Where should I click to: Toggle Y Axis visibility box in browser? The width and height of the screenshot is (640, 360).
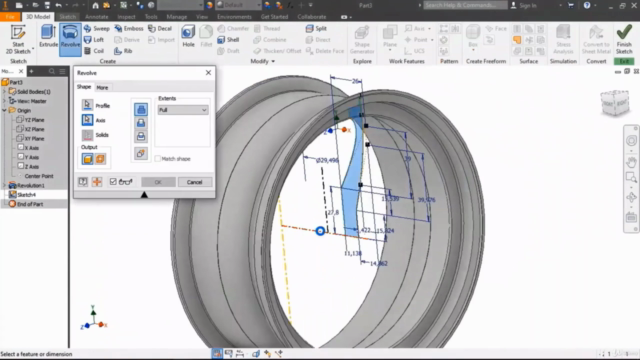pos(20,157)
